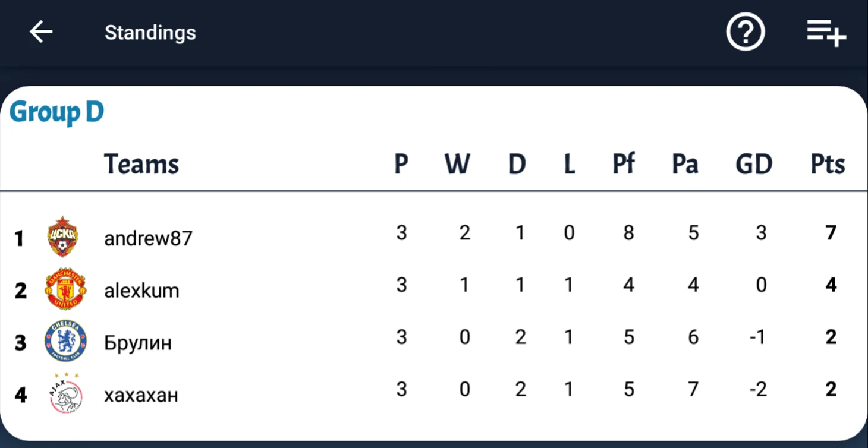Tap the add-to-list icon in the header
The height and width of the screenshot is (448, 868).
coord(826,33)
